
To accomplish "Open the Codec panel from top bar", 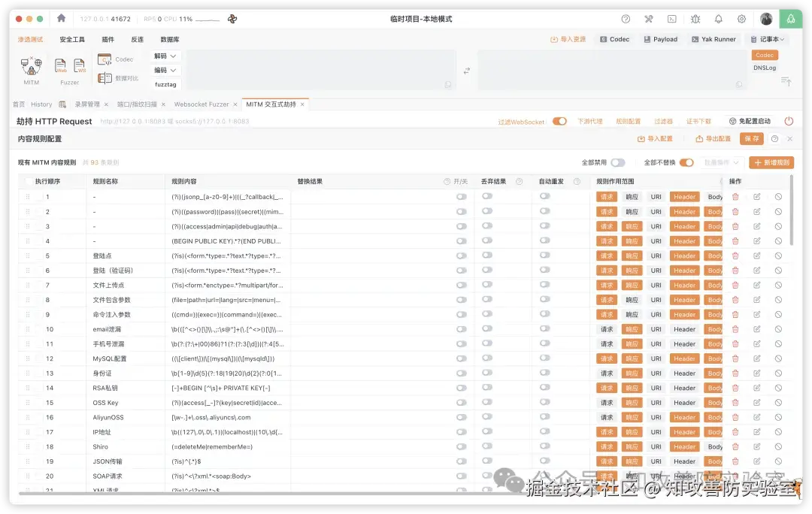I will tap(614, 38).
